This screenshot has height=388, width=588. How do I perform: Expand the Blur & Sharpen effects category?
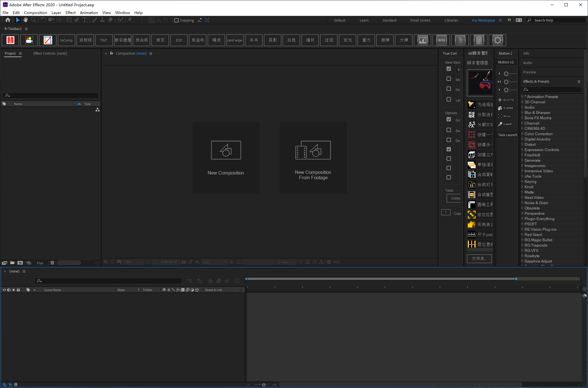pyautogui.click(x=522, y=113)
